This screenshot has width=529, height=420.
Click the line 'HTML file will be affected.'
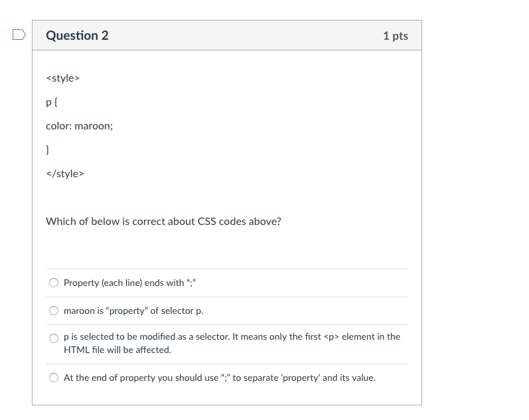[x=117, y=350]
